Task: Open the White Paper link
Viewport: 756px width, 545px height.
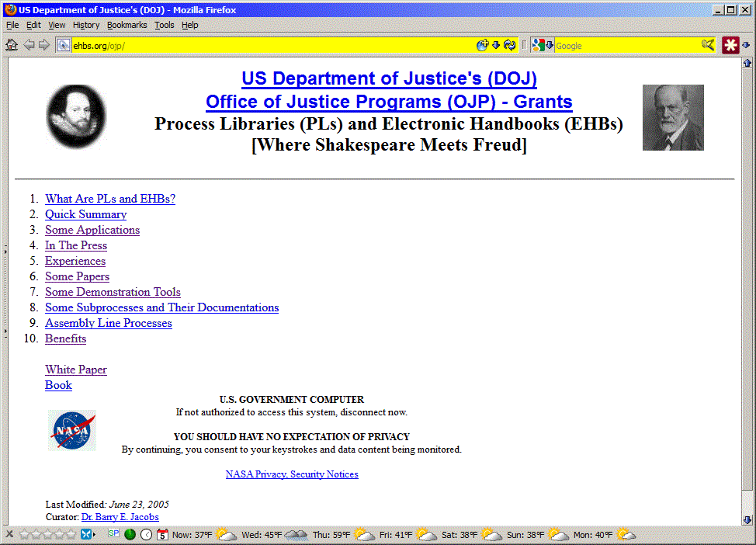Action: tap(76, 370)
